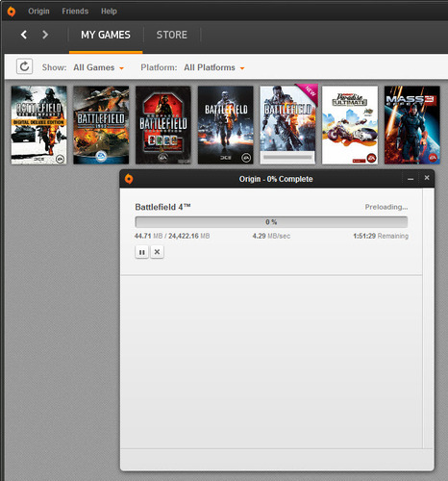Open the Help menu
Image resolution: width=448 pixels, height=481 pixels.
[109, 12]
